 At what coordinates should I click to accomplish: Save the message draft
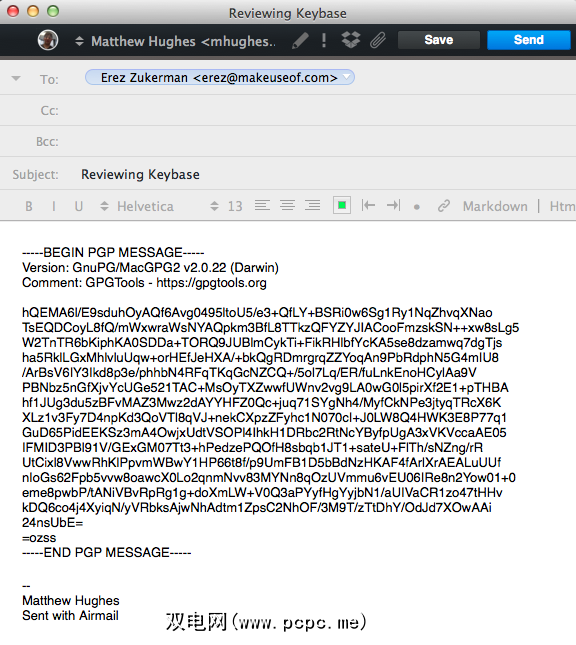click(439, 40)
